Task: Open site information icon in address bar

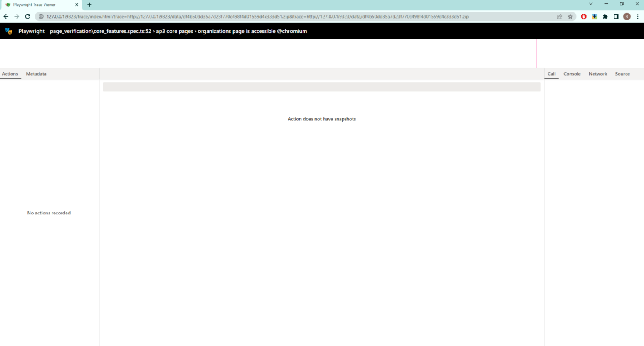Action: pyautogui.click(x=41, y=17)
